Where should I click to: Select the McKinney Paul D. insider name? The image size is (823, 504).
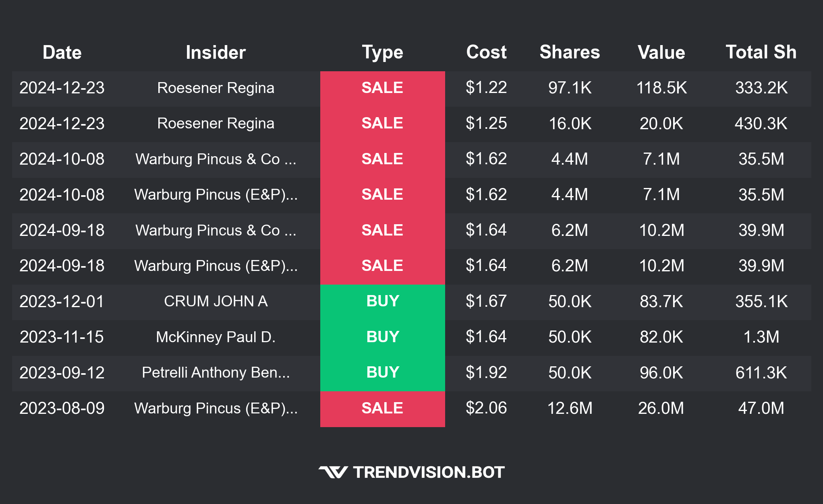216,337
